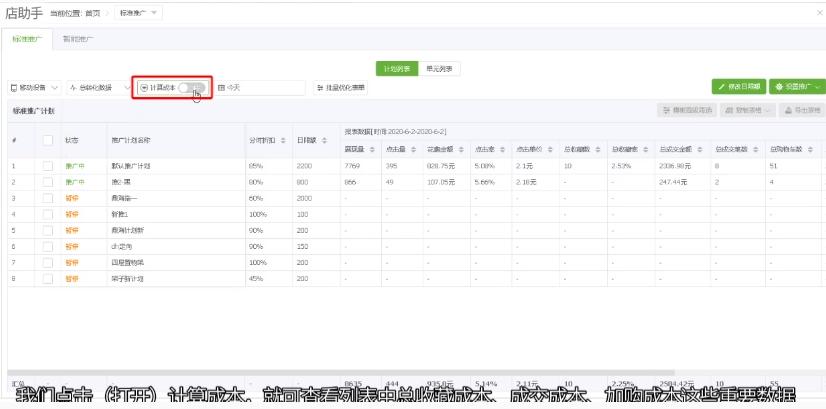Open plan name 默认推广计划 in row 1
Image resolution: width=826 pixels, height=409 pixels.
[x=131, y=166]
